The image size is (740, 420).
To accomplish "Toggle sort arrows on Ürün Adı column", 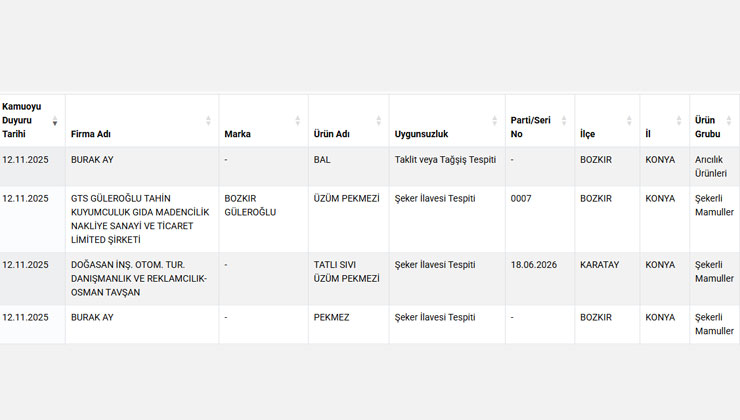I will tap(378, 121).
